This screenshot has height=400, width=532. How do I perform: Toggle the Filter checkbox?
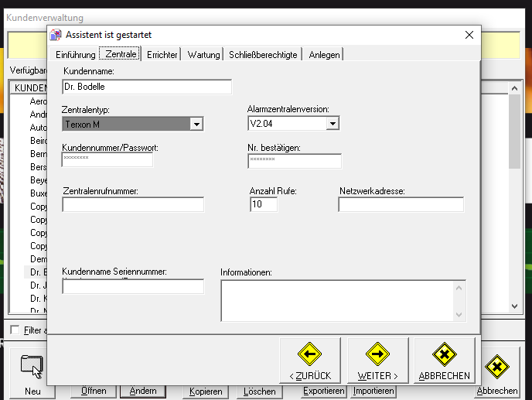tap(15, 330)
